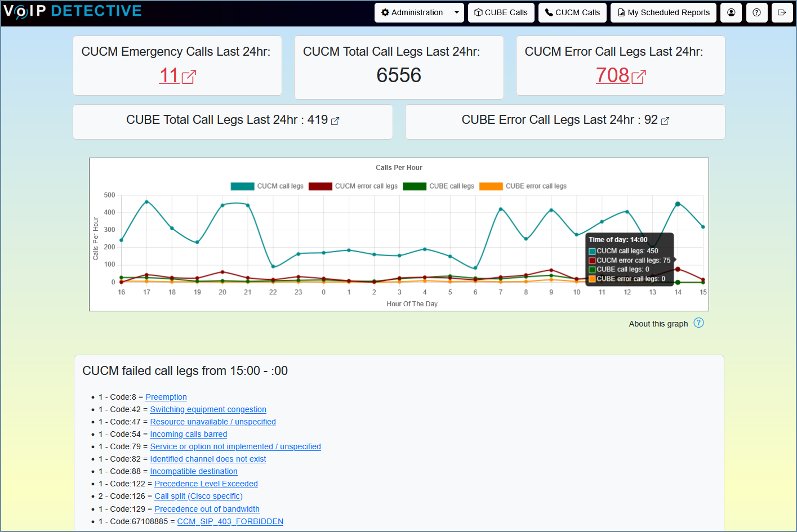Click About this graph help icon
The image size is (797, 532).
[x=699, y=323]
